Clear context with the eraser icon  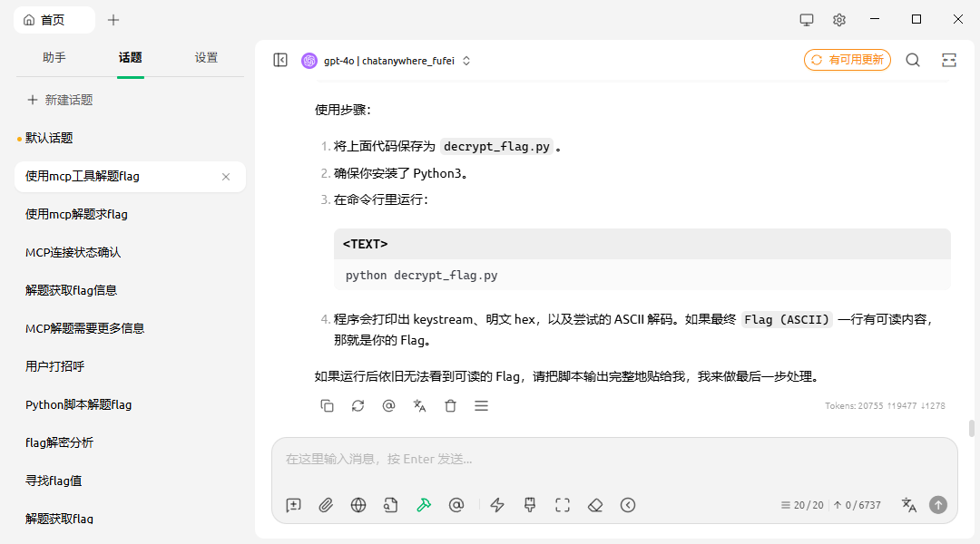[x=595, y=505]
